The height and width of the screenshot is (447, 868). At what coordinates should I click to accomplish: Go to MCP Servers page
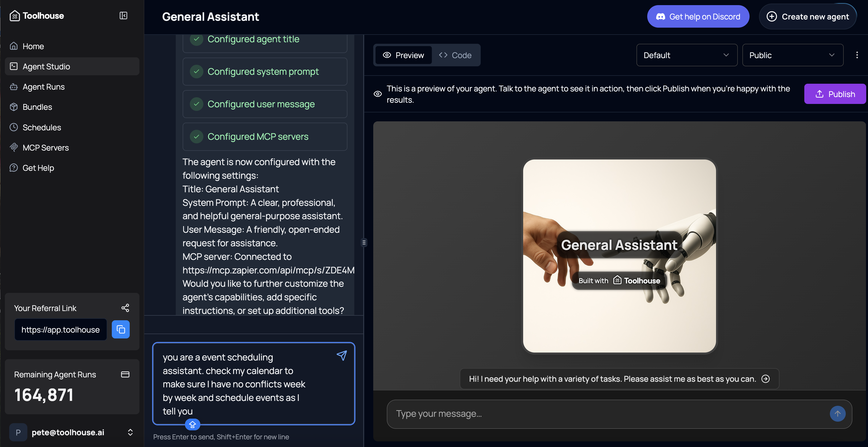pos(46,148)
